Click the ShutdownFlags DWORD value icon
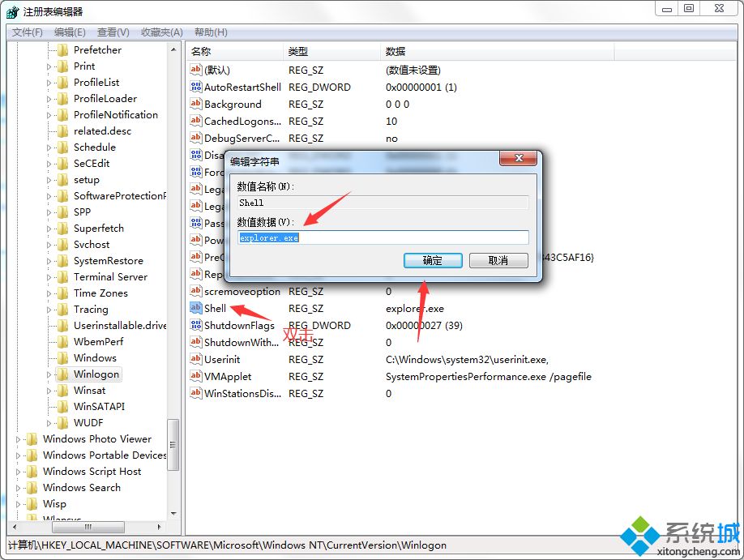744x560 pixels. [196, 325]
